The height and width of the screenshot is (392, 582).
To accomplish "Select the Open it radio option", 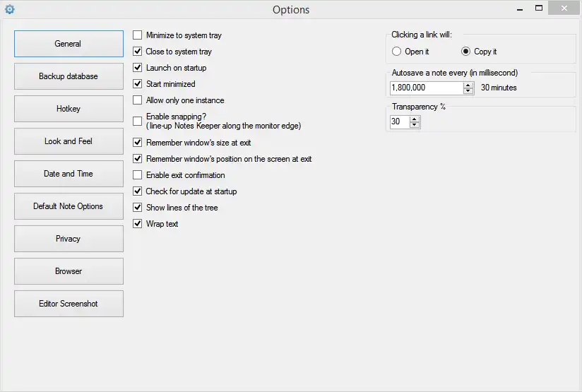I will click(x=396, y=52).
